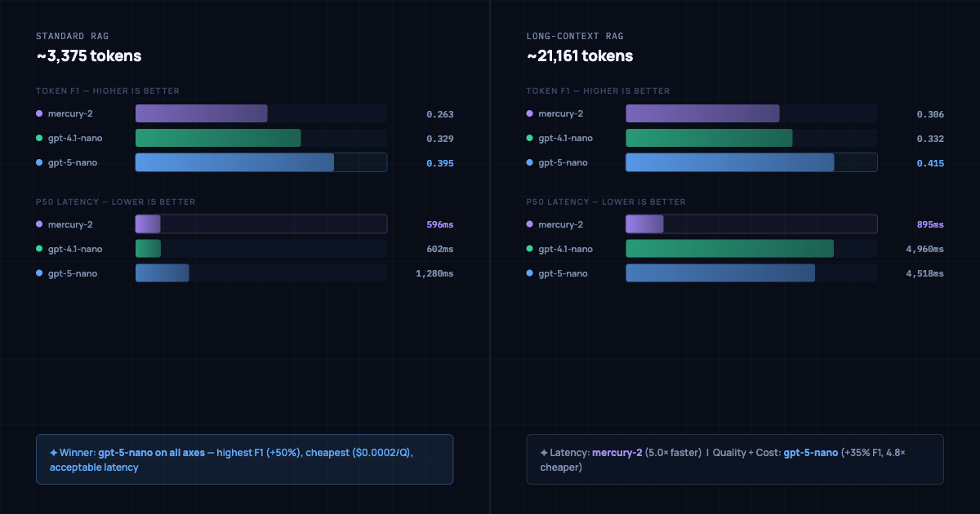Image resolution: width=980 pixels, height=514 pixels.
Task: Click the gpt-5-nano blue dot under Long-Context Token F1
Action: 528,162
